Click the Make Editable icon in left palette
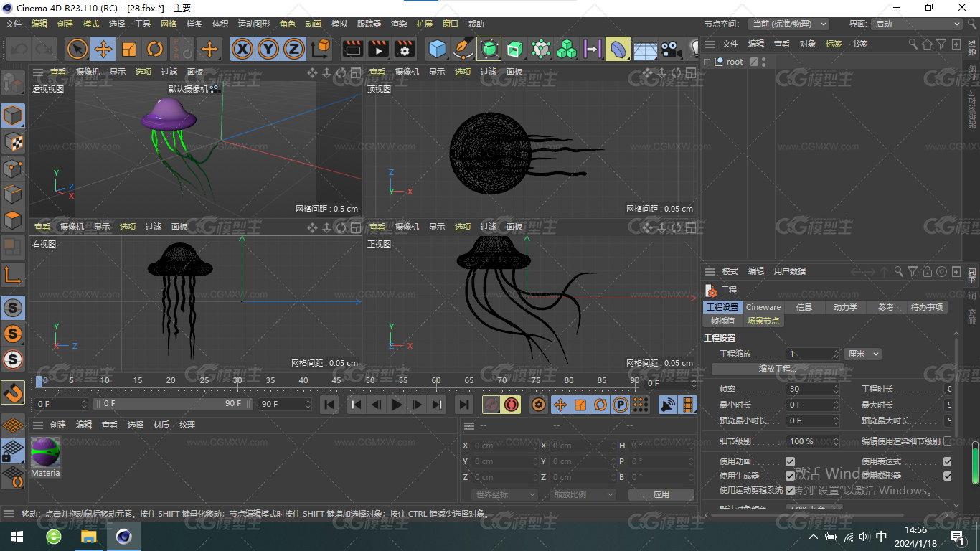 click(x=13, y=83)
